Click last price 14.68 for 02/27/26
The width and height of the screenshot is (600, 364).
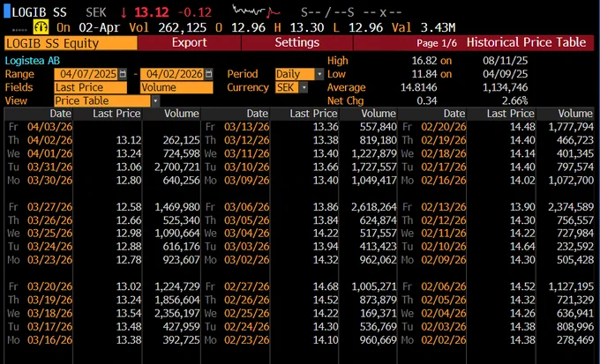click(326, 286)
